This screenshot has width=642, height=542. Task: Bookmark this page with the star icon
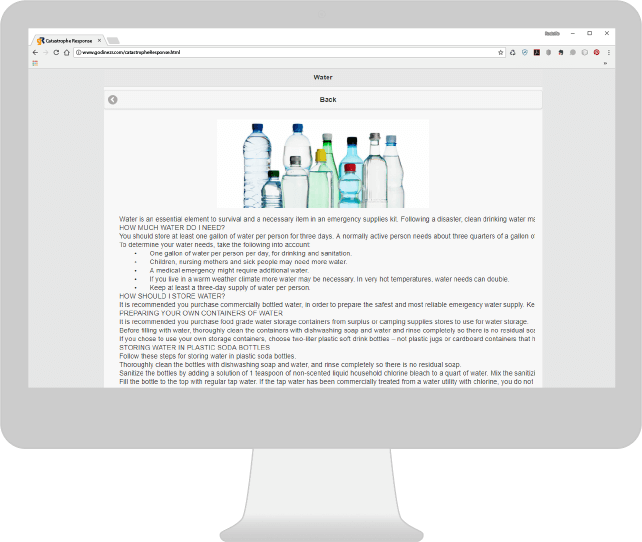[500, 52]
